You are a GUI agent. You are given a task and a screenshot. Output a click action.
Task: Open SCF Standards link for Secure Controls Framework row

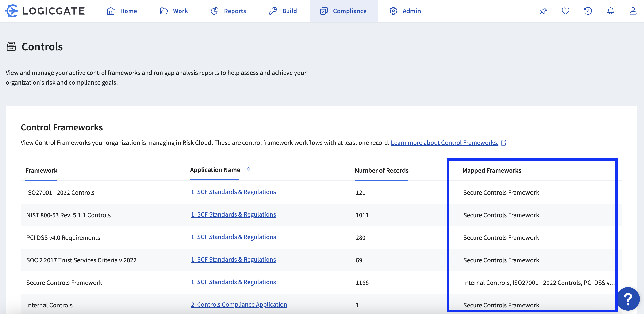233,282
